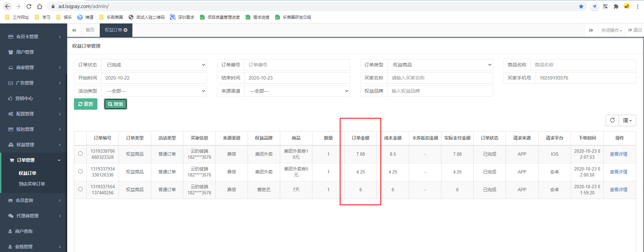This screenshot has width=644, height=252.
Task: Click the 开始时间 date field
Action: [x=154, y=78]
